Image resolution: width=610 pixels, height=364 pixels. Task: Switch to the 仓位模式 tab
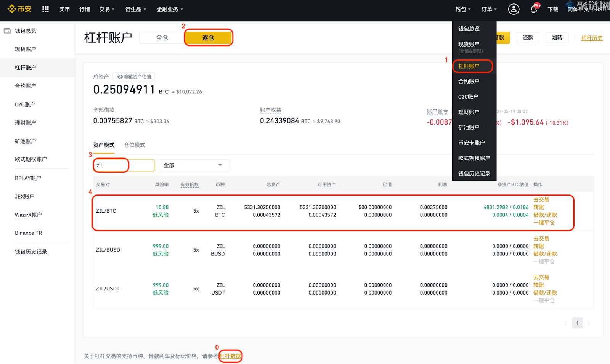[134, 145]
